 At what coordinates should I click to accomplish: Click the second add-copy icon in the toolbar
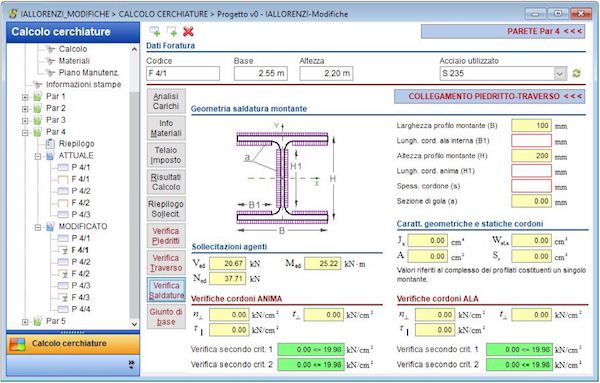coord(171,31)
